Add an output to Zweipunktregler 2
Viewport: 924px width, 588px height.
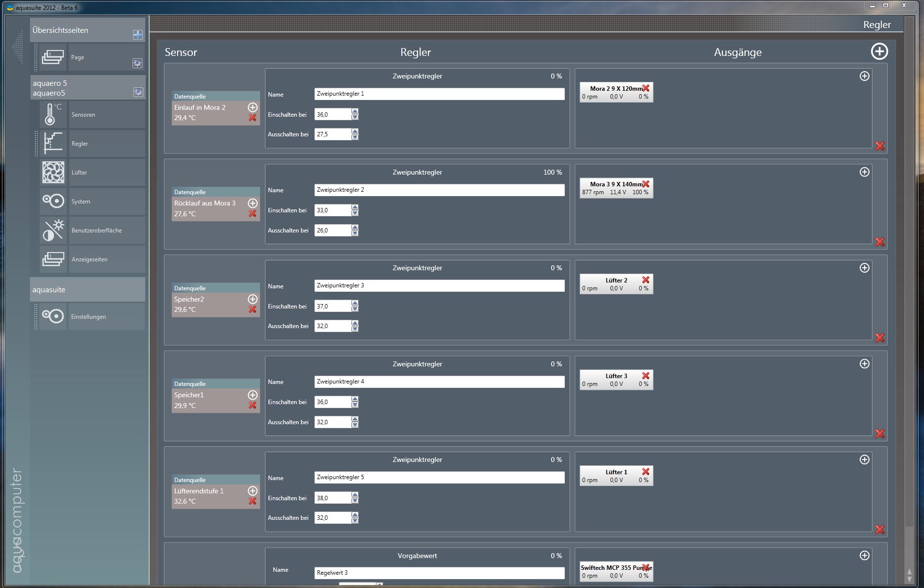[865, 172]
